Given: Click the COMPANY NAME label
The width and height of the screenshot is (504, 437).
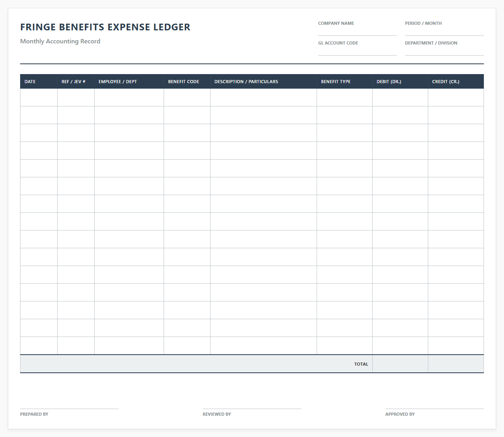Looking at the screenshot, I should [x=336, y=23].
